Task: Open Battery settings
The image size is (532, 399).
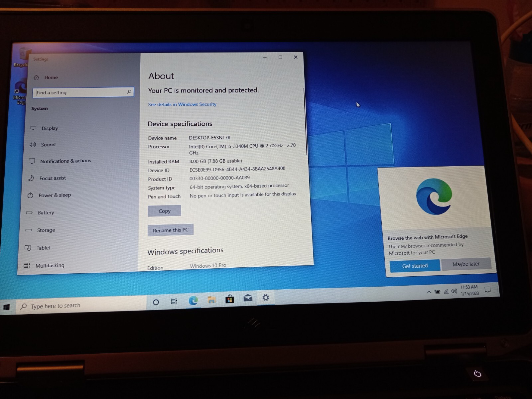Action: coord(46,213)
